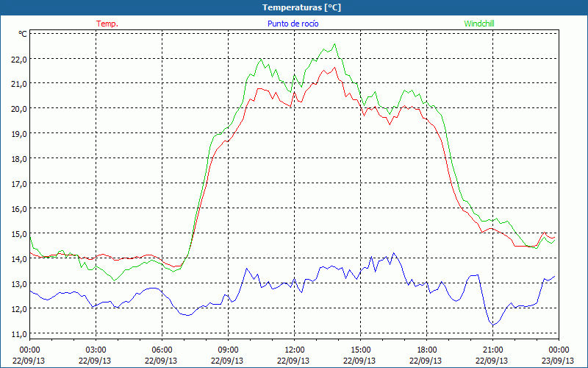This screenshot has width=588, height=368.
Task: Select the green "Windchill" legend label
Action: (x=479, y=24)
